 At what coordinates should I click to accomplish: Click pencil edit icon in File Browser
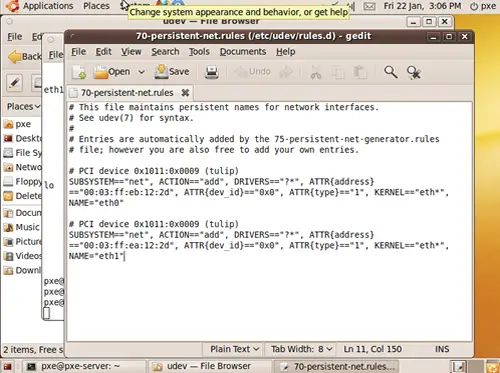click(14, 82)
